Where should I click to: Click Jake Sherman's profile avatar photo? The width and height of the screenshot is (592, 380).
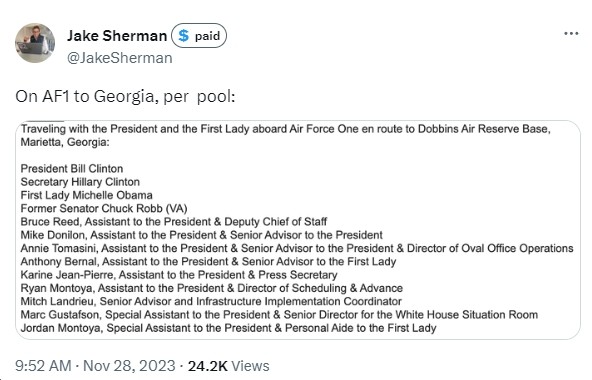pos(35,43)
